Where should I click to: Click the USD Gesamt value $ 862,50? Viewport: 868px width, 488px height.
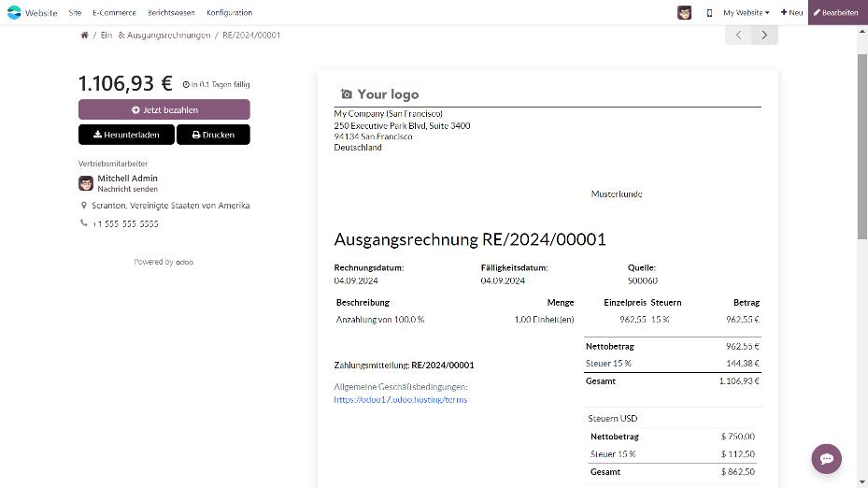point(738,472)
